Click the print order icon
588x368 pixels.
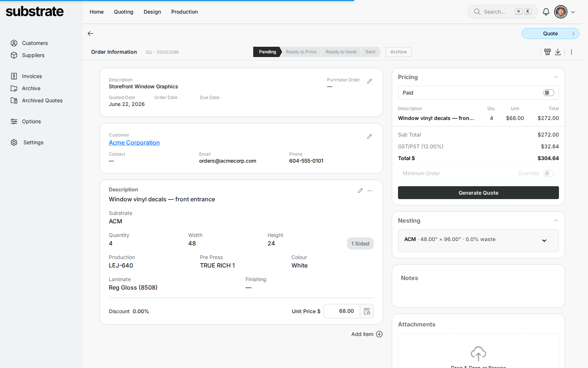(548, 52)
